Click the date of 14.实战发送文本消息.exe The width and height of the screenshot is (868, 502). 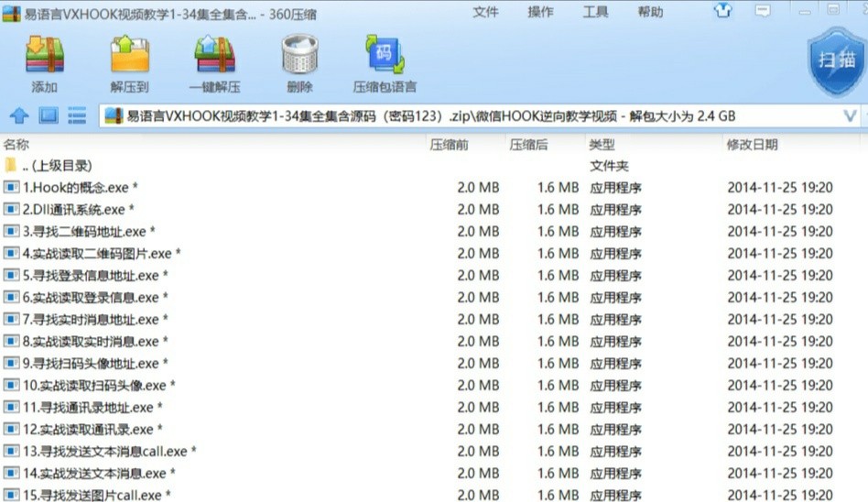coord(780,474)
